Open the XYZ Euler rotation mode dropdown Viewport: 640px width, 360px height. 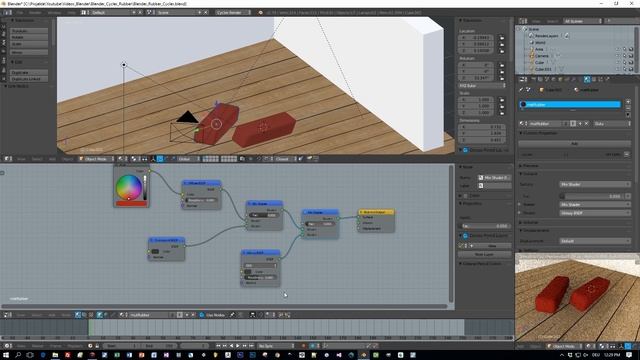pos(482,86)
